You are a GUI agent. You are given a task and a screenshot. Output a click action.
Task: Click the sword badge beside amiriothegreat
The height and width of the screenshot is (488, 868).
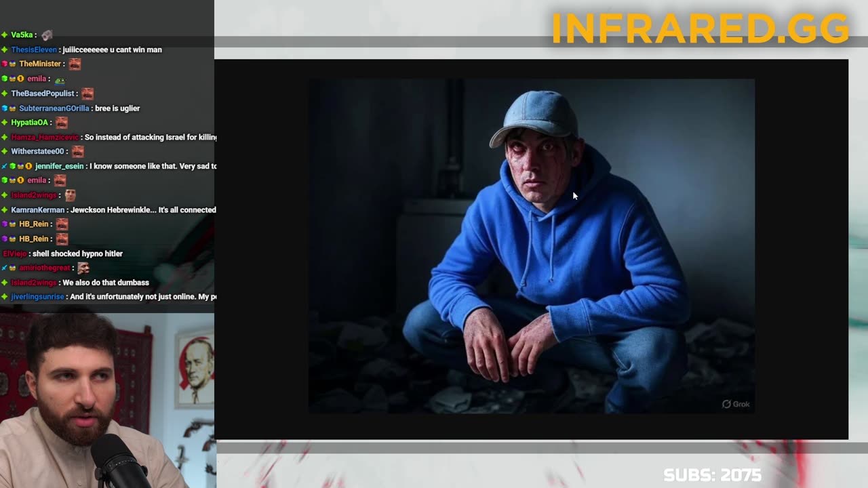tap(5, 268)
